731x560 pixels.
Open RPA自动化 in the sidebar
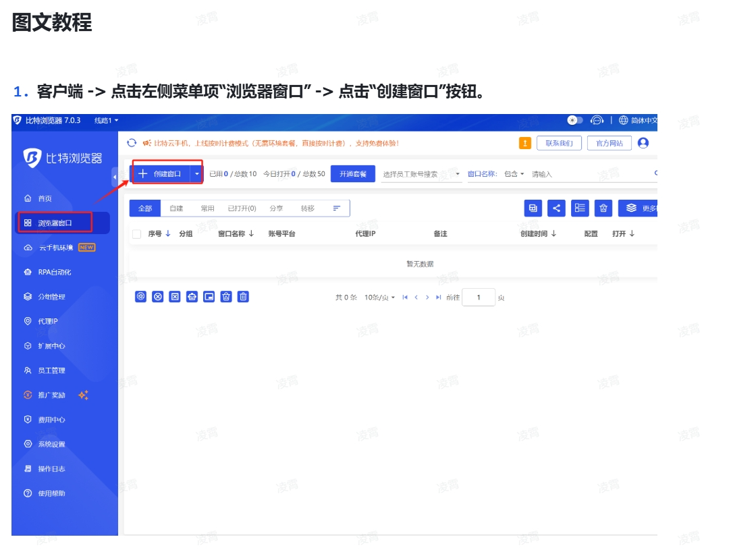click(54, 273)
